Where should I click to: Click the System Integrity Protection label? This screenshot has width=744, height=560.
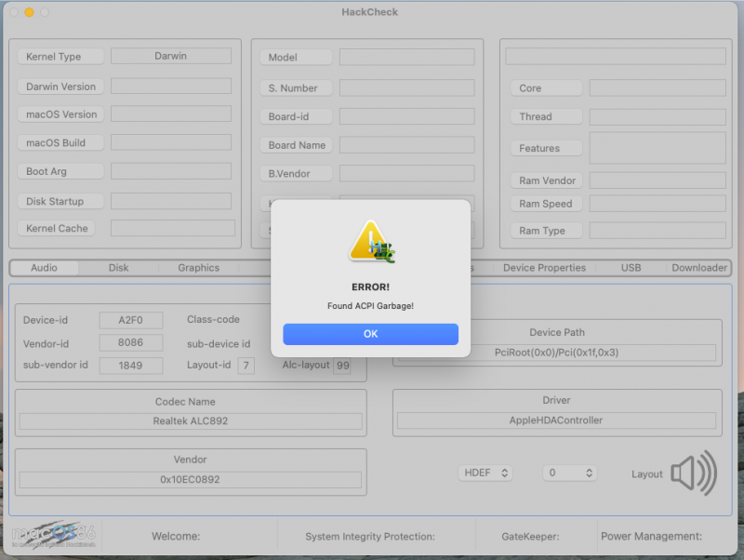(370, 536)
